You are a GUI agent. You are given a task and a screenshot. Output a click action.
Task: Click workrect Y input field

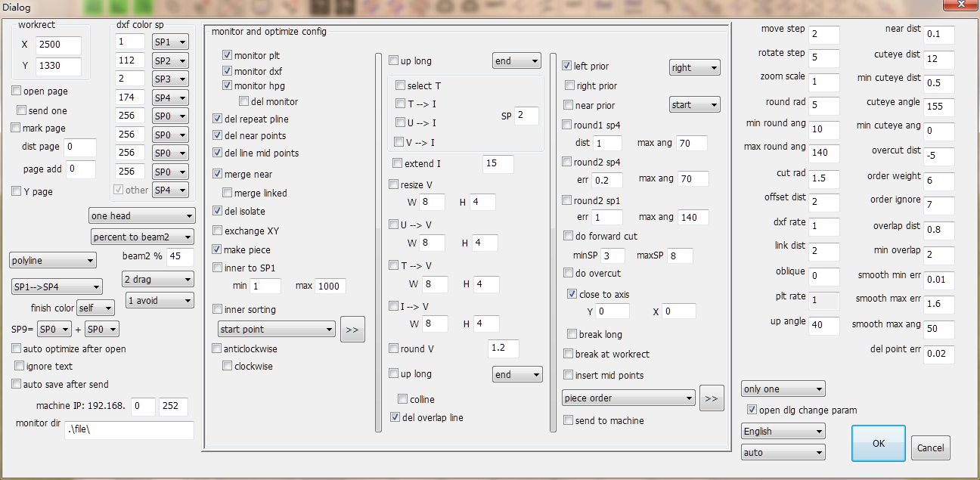pyautogui.click(x=58, y=67)
